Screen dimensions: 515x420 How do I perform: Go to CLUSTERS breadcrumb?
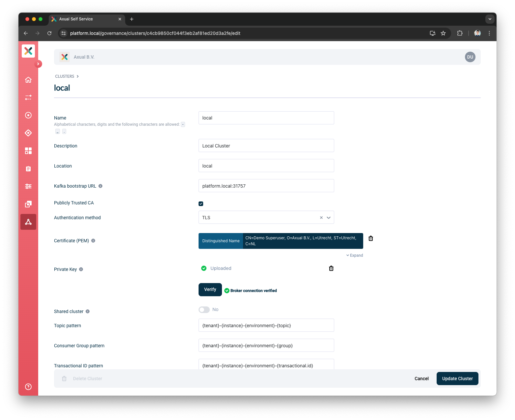click(65, 76)
